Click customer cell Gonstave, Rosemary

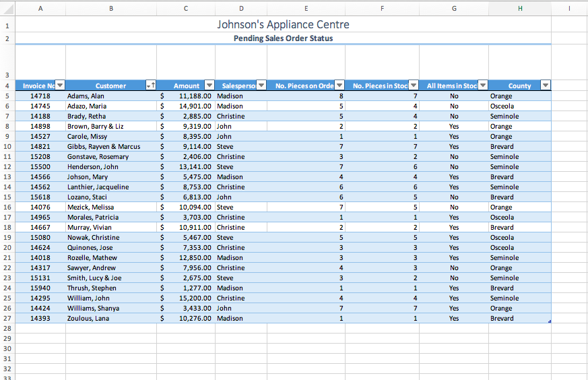point(111,157)
